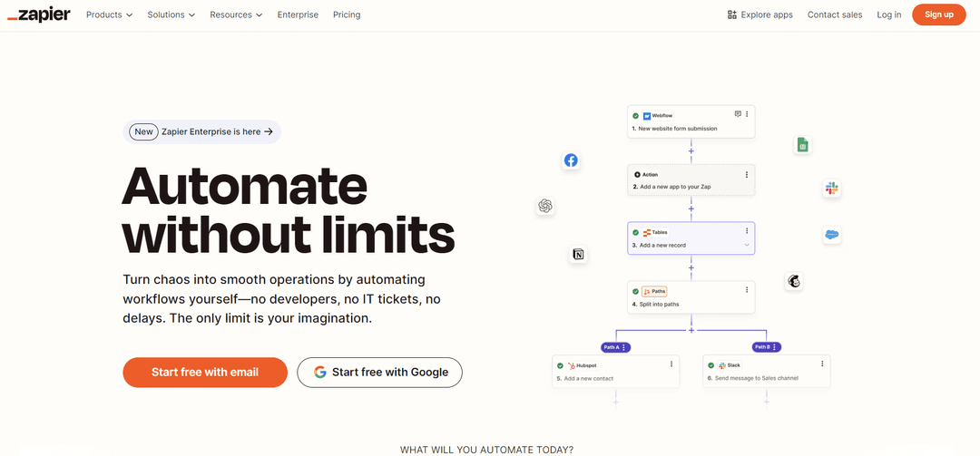Viewport: 980px width, 456px height.
Task: Click the Mailchimp monkey app icon
Action: (x=794, y=281)
